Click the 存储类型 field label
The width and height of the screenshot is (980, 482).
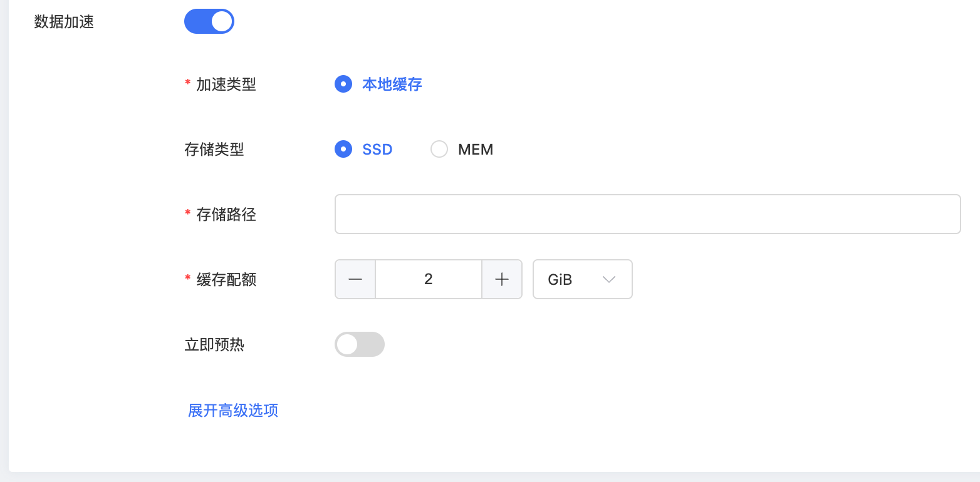tap(214, 150)
